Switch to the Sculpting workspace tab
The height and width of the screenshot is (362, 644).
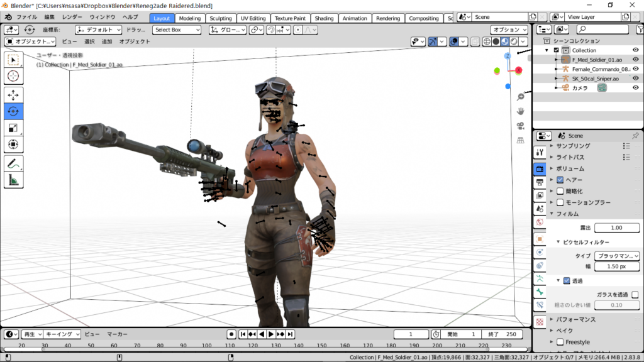220,18
